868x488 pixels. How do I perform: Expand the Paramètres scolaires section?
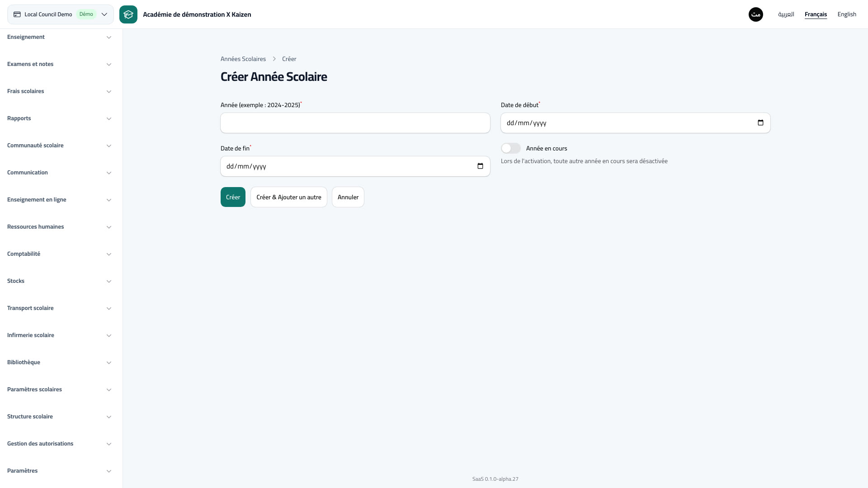pyautogui.click(x=60, y=389)
